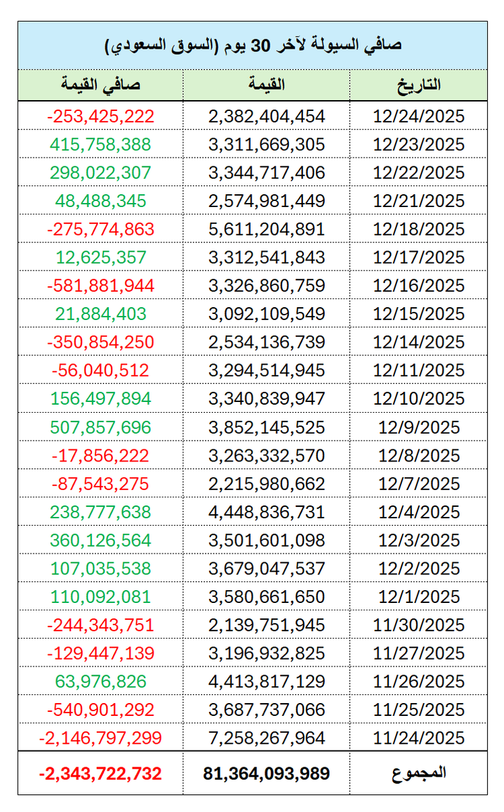Screen dimensions: 504x812
Task: Click the table title mentioning السوق السعودي
Action: point(252,45)
